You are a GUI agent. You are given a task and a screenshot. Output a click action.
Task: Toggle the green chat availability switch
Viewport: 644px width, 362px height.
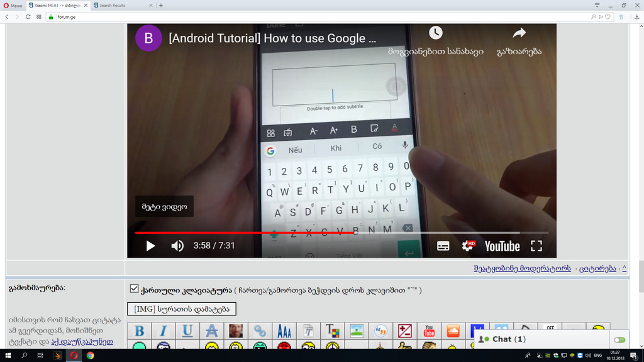click(x=619, y=340)
